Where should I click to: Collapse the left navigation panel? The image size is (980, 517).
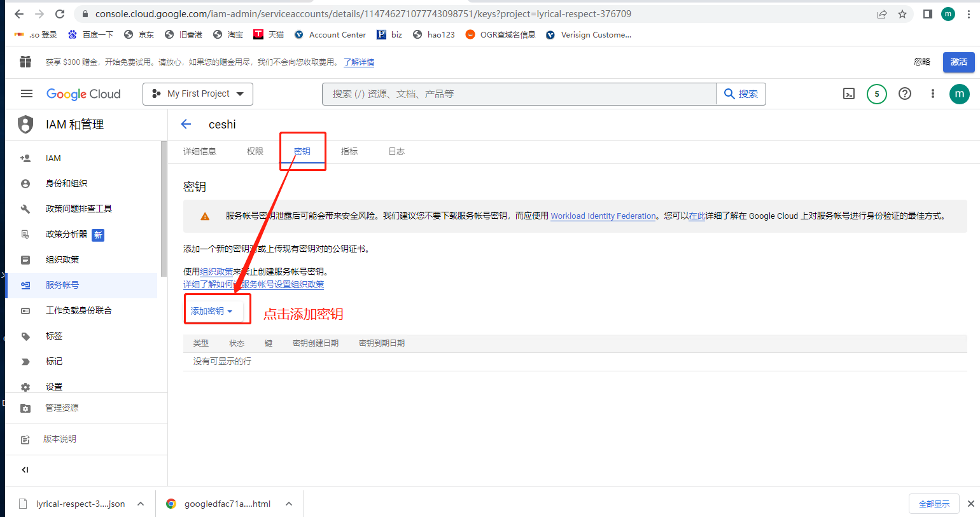click(25, 470)
